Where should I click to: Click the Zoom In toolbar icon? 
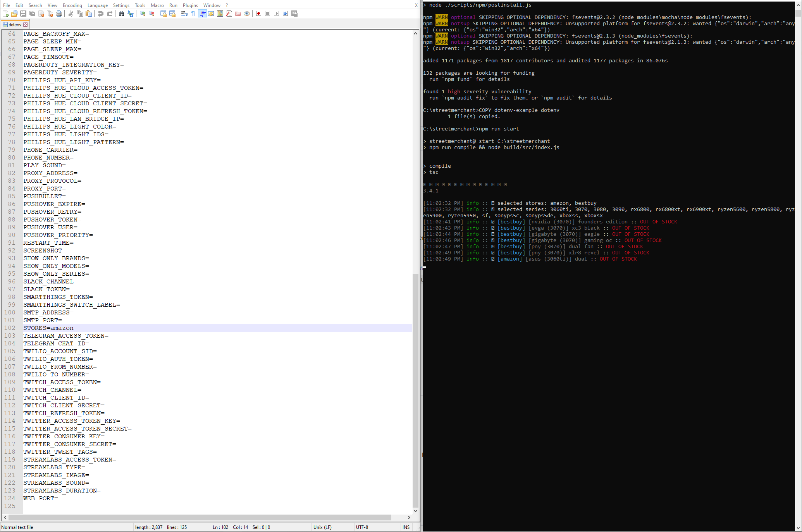click(x=143, y=14)
